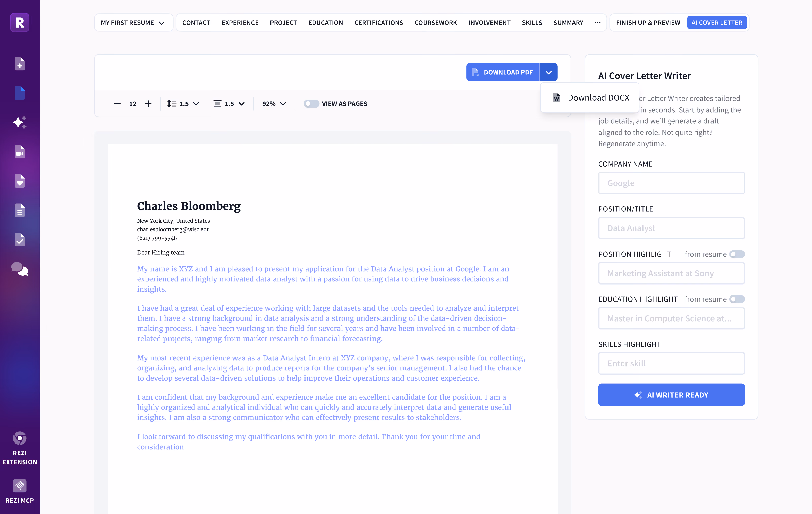Viewport: 812px width, 514px height.
Task: Click the line spacing icon
Action: pyautogui.click(x=172, y=104)
